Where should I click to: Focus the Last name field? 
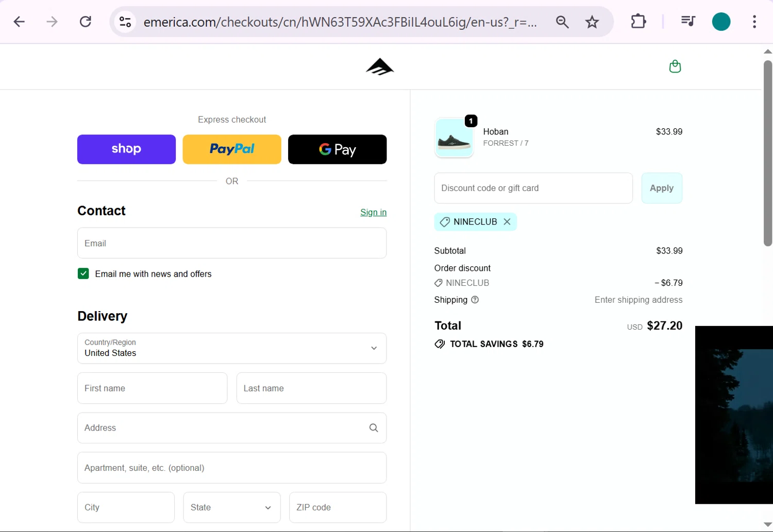[311, 388]
